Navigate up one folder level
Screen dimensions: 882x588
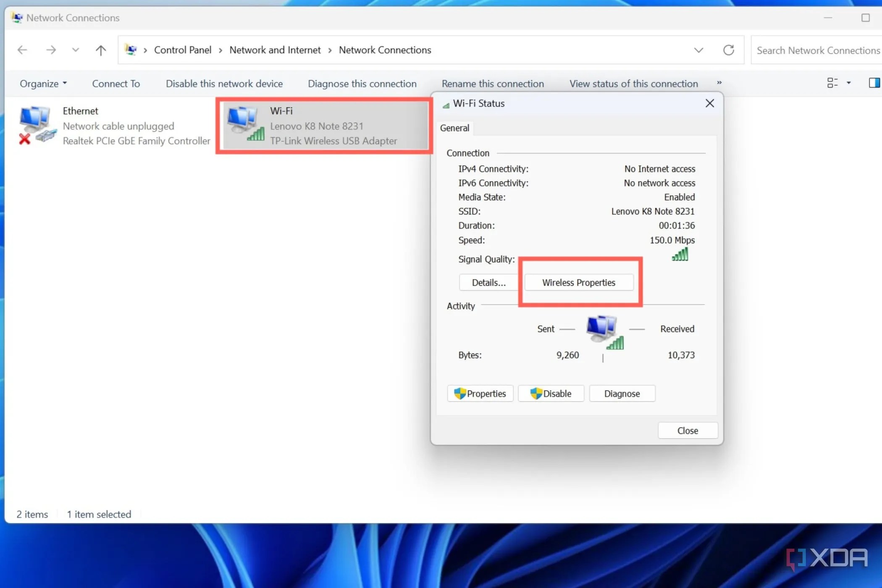[x=100, y=50]
